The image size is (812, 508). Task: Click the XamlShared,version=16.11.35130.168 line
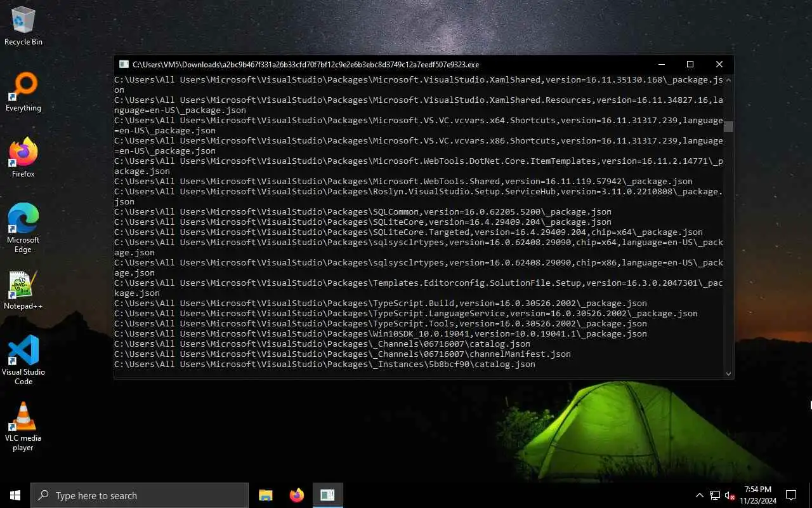coord(419,85)
